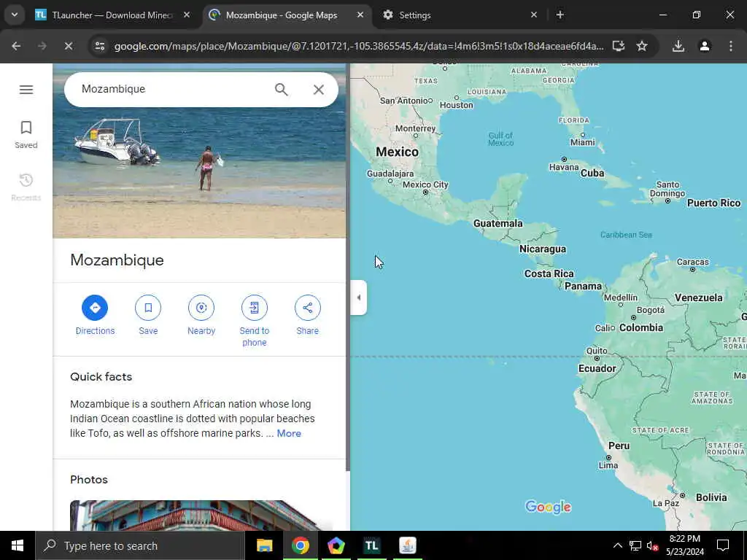
Task: Click Ecuador on the map
Action: [x=597, y=368]
